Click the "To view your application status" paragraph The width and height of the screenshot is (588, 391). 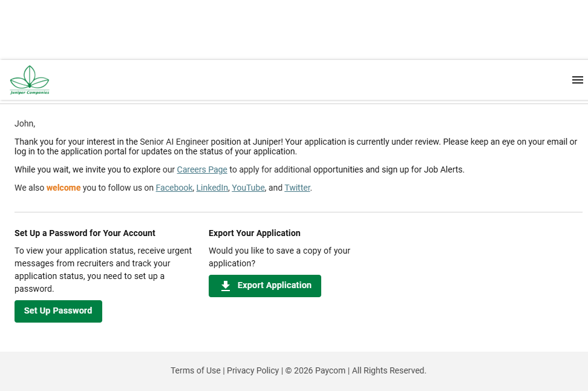tap(103, 269)
